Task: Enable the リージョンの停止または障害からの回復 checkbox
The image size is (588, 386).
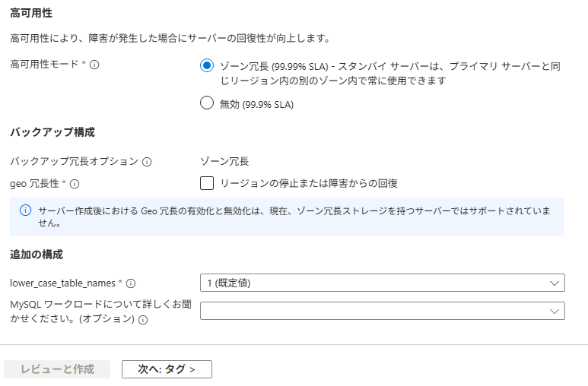Action: click(x=207, y=183)
